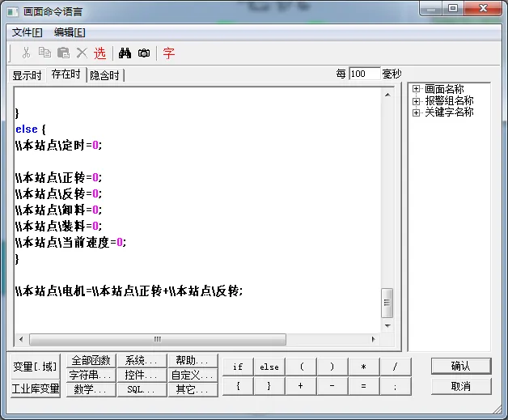Switch to the 存在时 tab
This screenshot has height=420, width=508.
pyautogui.click(x=66, y=74)
